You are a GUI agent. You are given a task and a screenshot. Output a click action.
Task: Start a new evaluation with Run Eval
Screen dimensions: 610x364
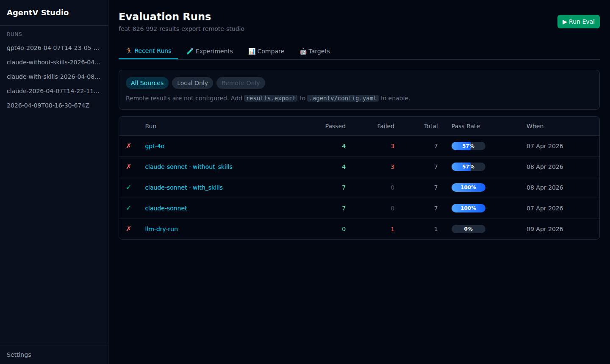[578, 22]
